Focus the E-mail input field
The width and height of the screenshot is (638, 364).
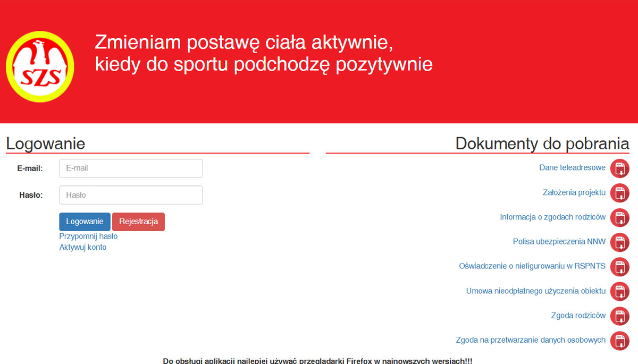pyautogui.click(x=131, y=168)
